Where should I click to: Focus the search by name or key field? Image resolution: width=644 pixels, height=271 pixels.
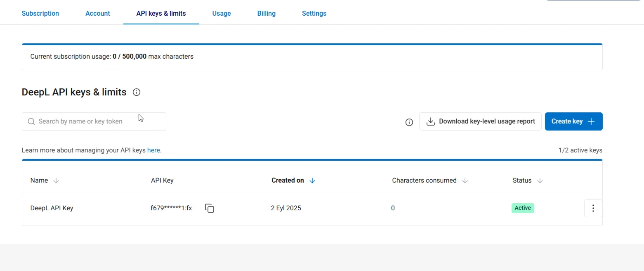click(x=99, y=121)
